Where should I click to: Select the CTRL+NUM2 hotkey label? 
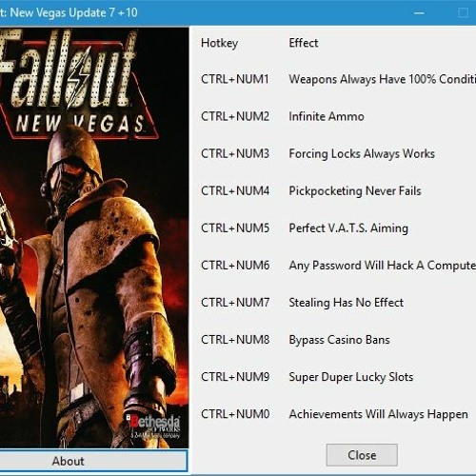click(x=235, y=116)
